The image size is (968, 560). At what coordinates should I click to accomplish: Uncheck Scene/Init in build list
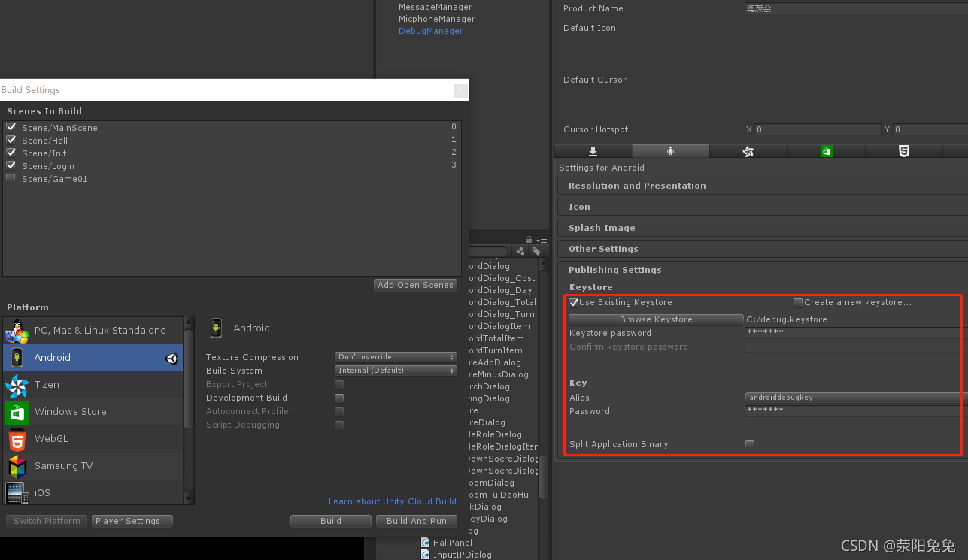(x=11, y=153)
